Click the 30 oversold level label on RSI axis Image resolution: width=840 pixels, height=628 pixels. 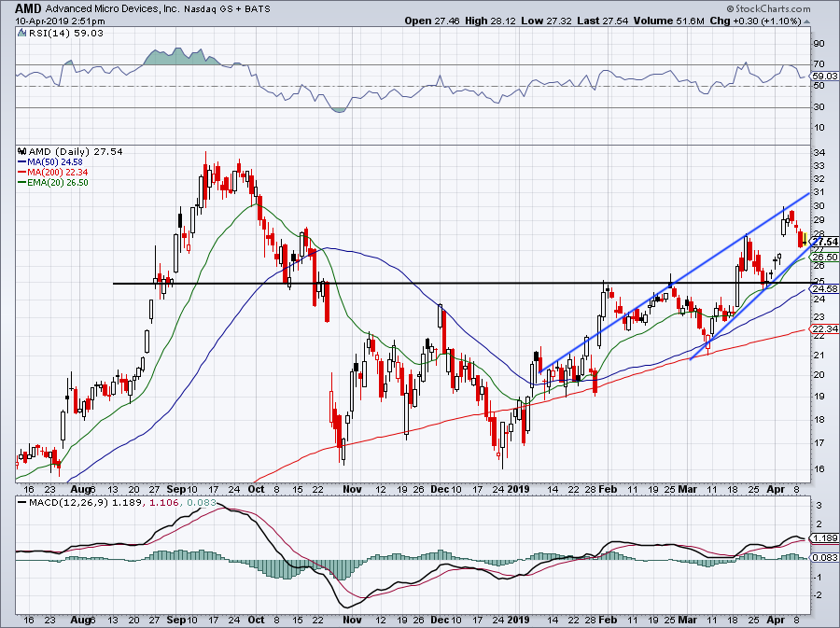click(x=819, y=107)
